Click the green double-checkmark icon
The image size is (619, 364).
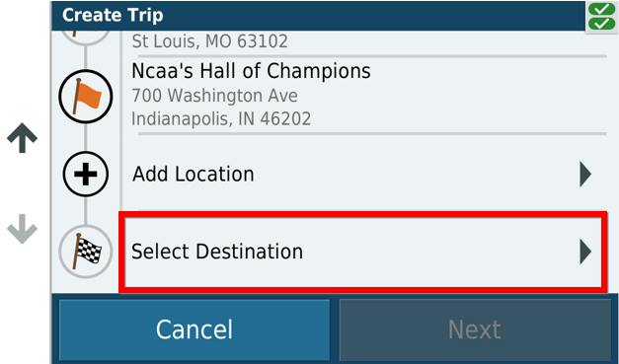(601, 17)
